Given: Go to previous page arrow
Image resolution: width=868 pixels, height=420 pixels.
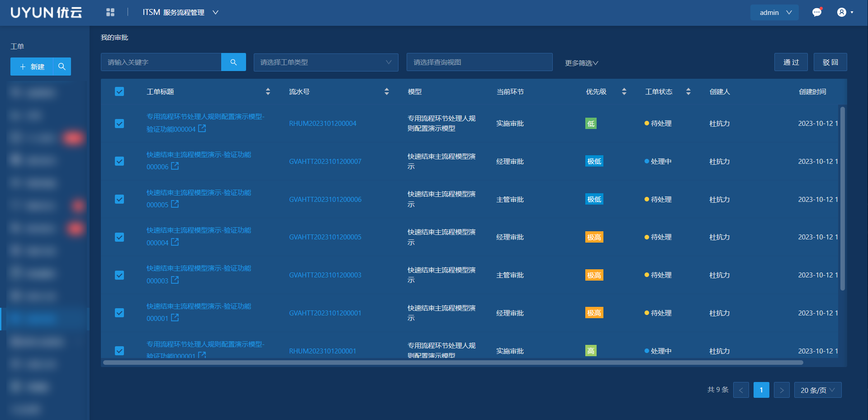Looking at the screenshot, I should point(741,390).
